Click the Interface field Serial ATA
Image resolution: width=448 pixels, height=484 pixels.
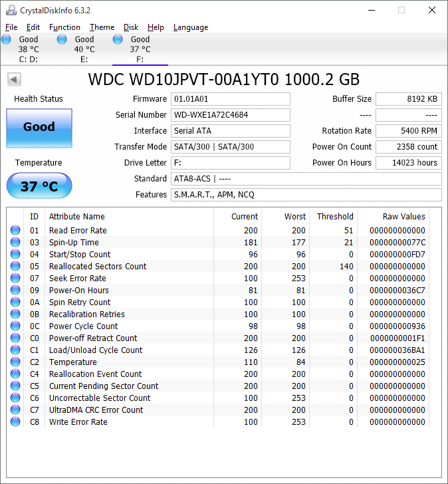point(231,131)
